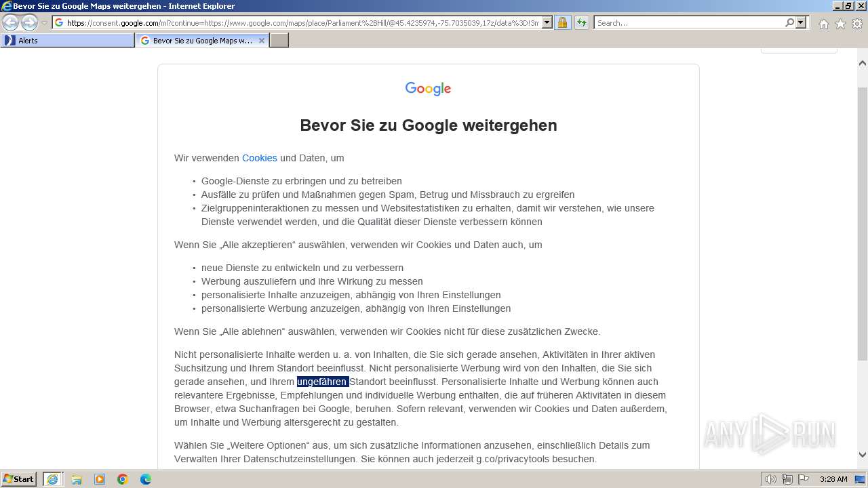
Task: Open the Favorites star icon
Action: tap(840, 24)
